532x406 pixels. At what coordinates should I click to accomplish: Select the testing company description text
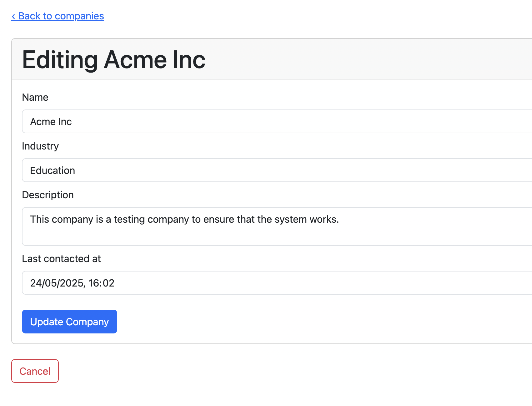point(184,219)
